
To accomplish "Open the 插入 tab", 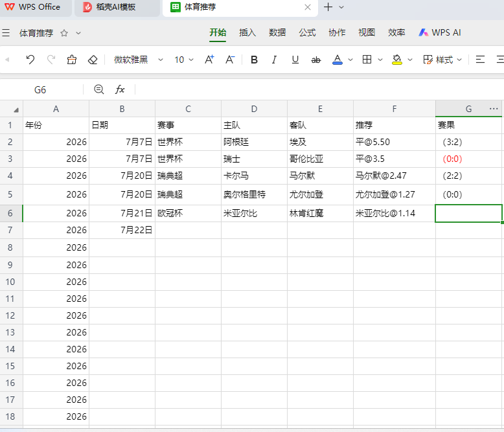I will point(247,32).
